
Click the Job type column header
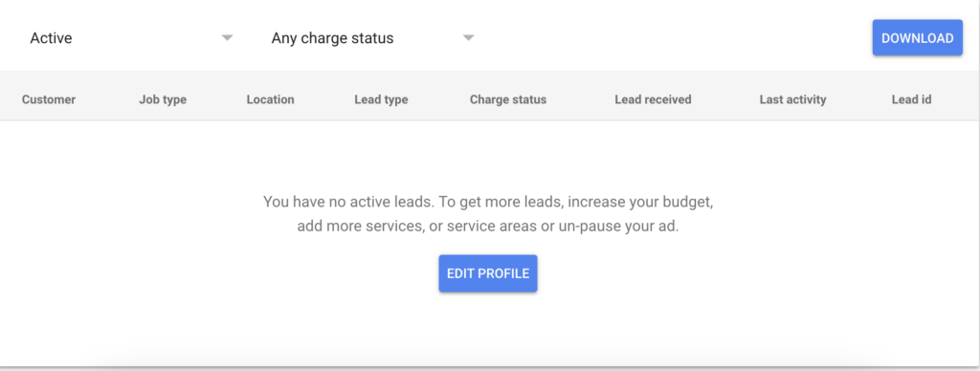coord(163,99)
